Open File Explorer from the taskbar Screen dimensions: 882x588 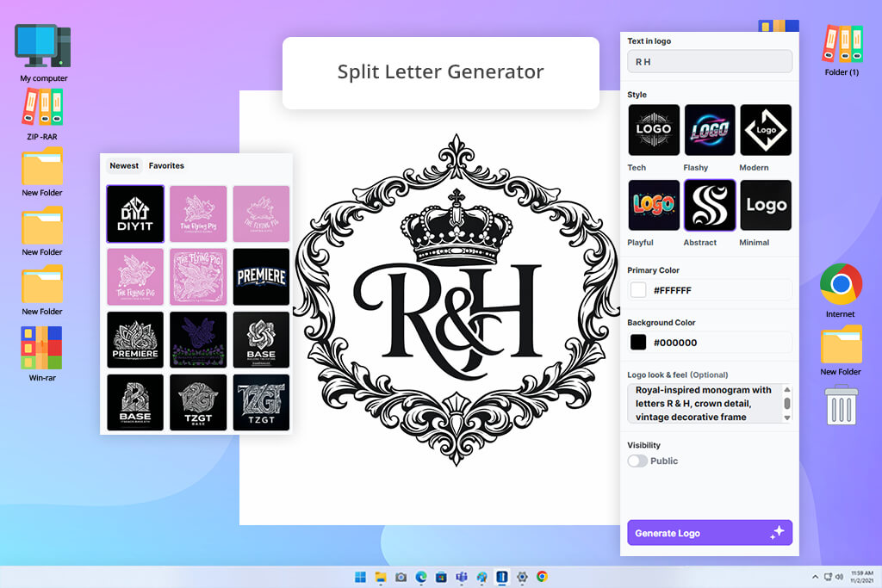click(381, 577)
